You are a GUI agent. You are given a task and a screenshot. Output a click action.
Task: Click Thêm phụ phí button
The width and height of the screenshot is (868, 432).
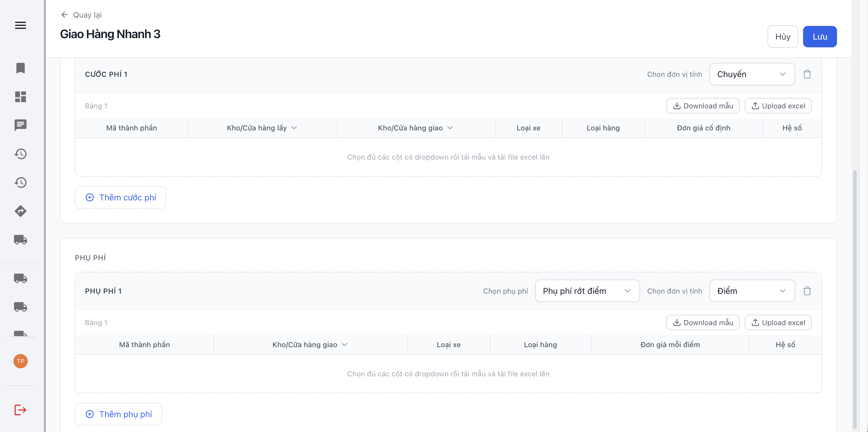coord(119,414)
